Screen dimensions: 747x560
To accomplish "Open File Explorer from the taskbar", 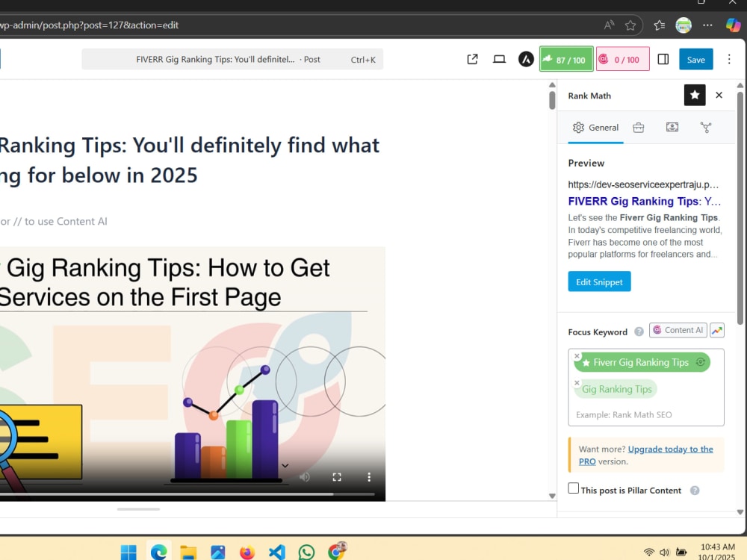I will pos(188,553).
